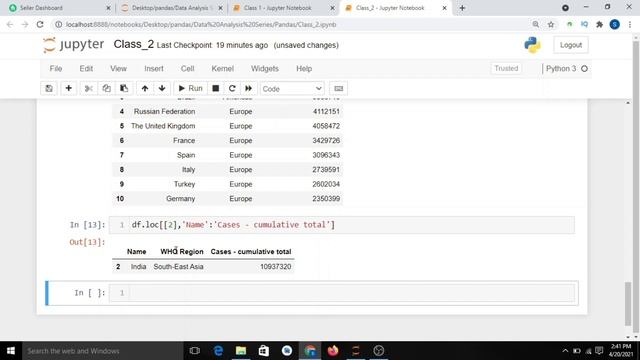The width and height of the screenshot is (640, 360).
Task: Open Microsoft Store from the taskbar
Action: tap(264, 351)
